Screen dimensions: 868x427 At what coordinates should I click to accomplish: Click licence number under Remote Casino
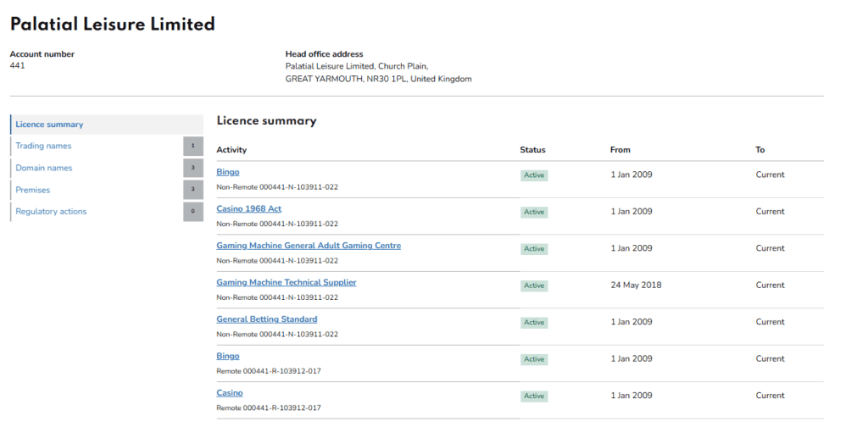(x=269, y=408)
